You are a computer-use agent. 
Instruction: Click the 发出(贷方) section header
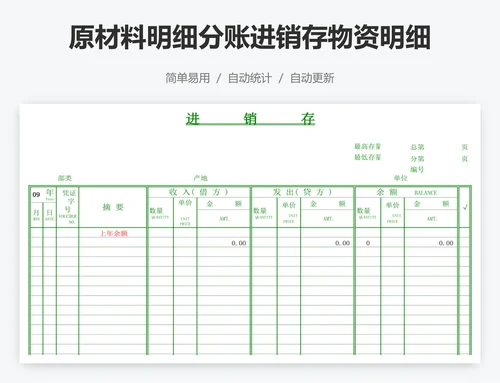click(302, 192)
